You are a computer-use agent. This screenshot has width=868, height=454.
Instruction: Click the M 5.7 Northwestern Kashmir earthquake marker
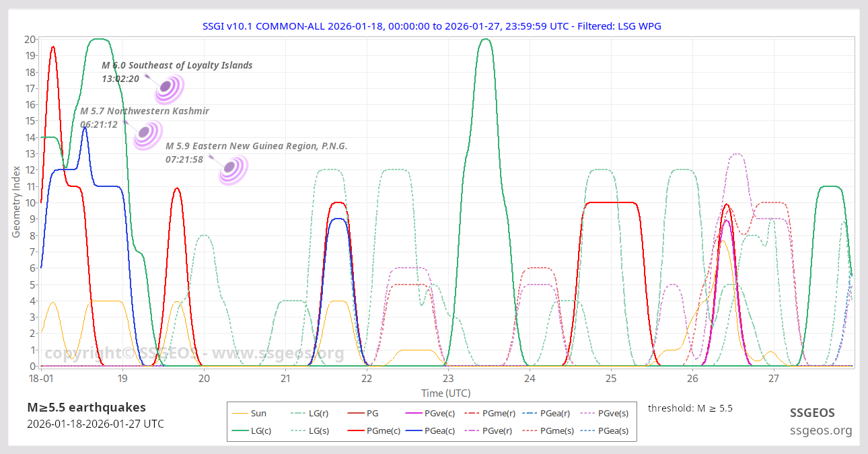coord(146,134)
